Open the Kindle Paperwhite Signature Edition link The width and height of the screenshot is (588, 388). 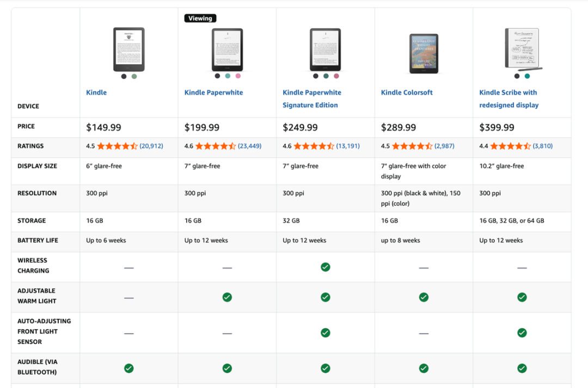311,98
